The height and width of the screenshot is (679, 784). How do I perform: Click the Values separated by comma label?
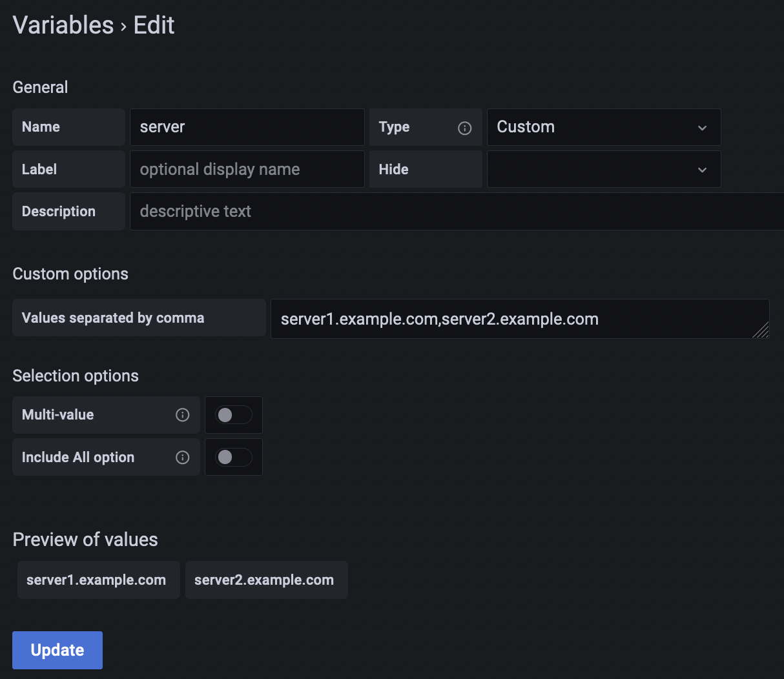(113, 318)
